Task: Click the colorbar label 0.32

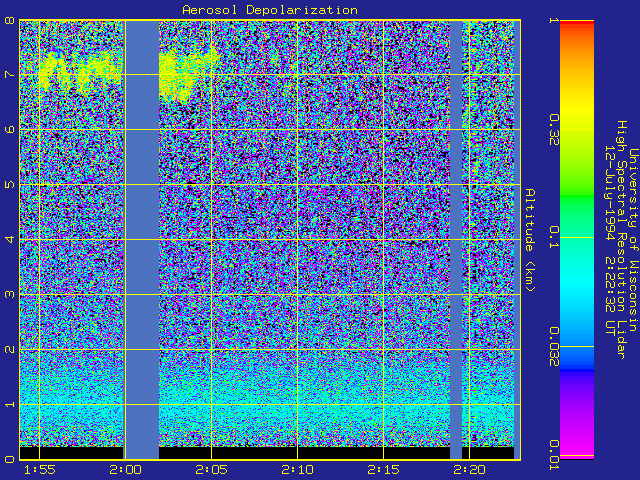Action: point(554,130)
